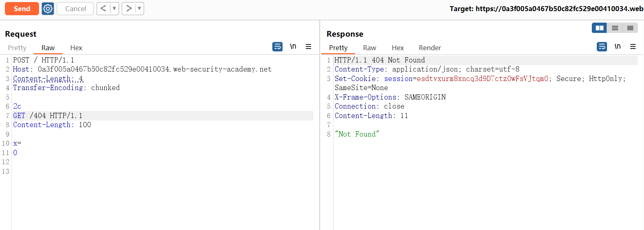Click the GET /404 line in request editor
The image size is (644, 230).
[48, 116]
